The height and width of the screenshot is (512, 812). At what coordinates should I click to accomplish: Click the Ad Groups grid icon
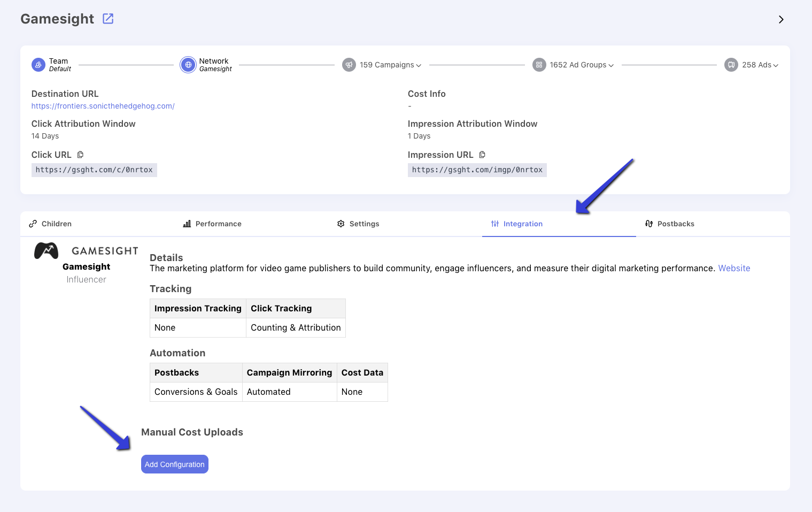coord(539,65)
